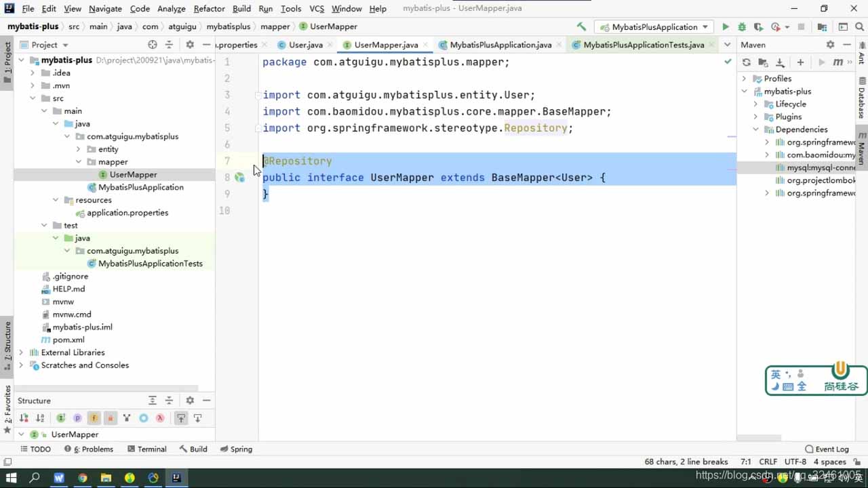The height and width of the screenshot is (488, 868).
Task: Expand Maven Plugins node
Action: (x=756, y=117)
